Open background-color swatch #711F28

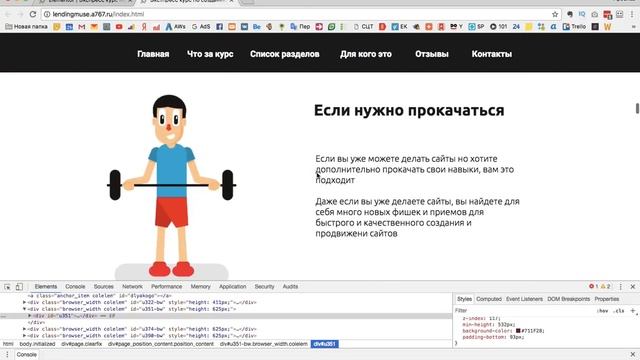pyautogui.click(x=518, y=331)
